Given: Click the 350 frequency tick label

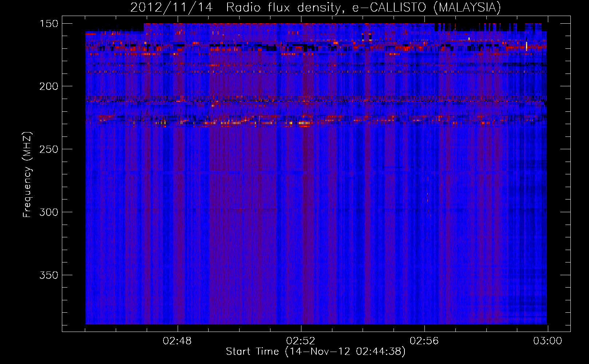Looking at the screenshot, I should (49, 275).
